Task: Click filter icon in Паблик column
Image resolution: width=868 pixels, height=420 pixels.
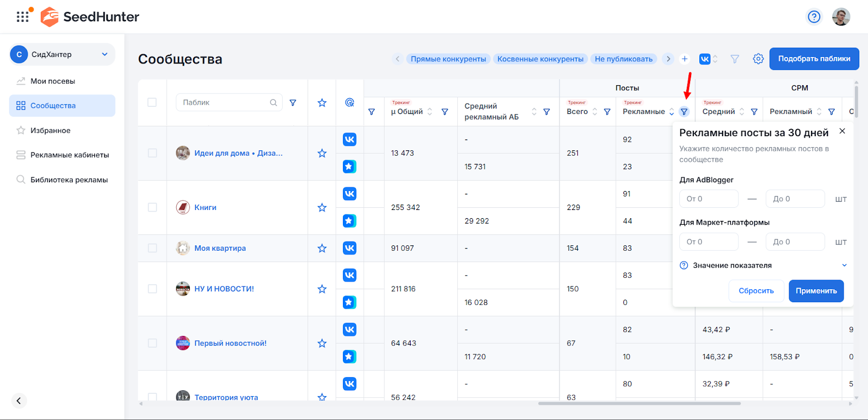Action: [x=293, y=103]
